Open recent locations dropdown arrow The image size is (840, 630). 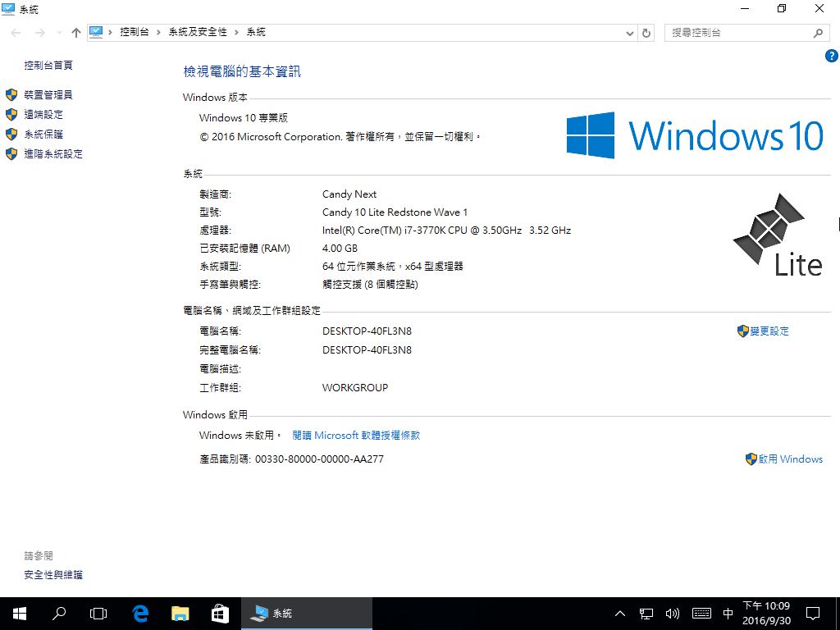click(59, 33)
